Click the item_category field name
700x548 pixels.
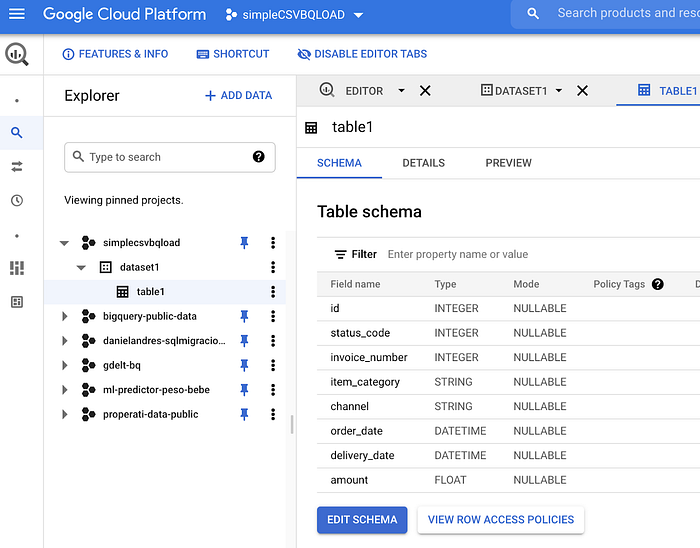coord(365,382)
